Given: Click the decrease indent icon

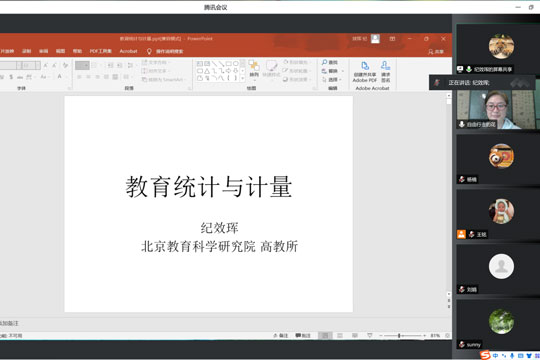Looking at the screenshot, I should [110, 65].
